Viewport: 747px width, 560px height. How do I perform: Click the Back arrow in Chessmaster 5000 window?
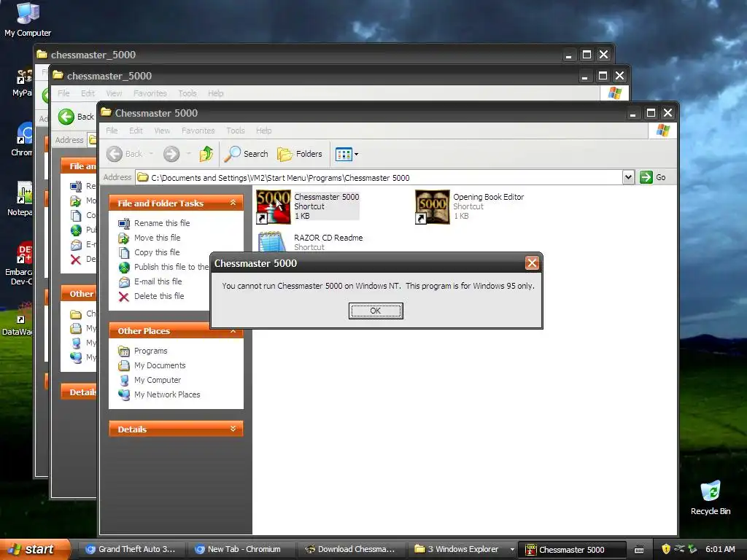(115, 154)
